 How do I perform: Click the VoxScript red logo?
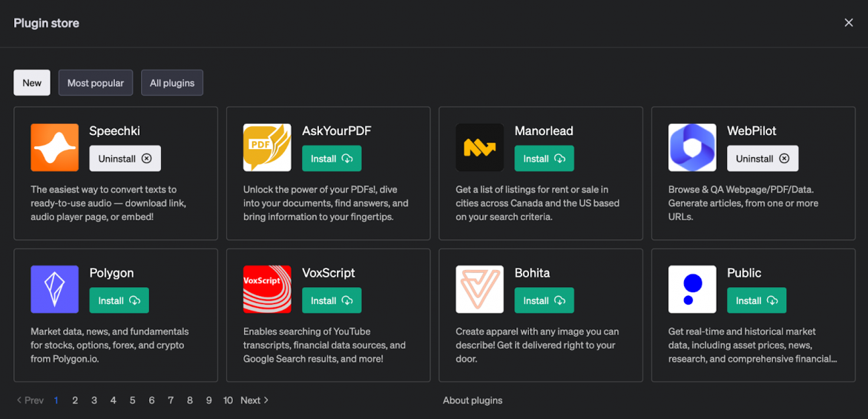point(267,289)
